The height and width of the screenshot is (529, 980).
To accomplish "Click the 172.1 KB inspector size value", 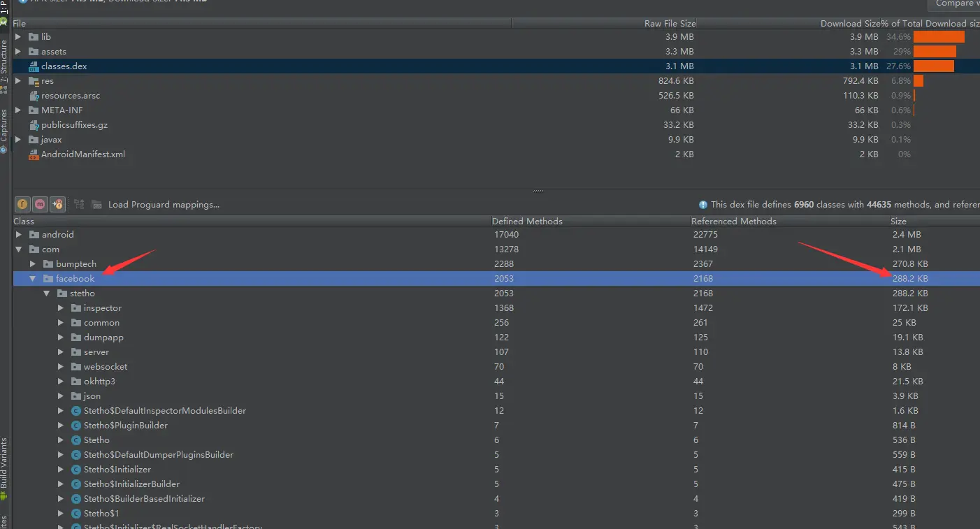I will click(910, 308).
